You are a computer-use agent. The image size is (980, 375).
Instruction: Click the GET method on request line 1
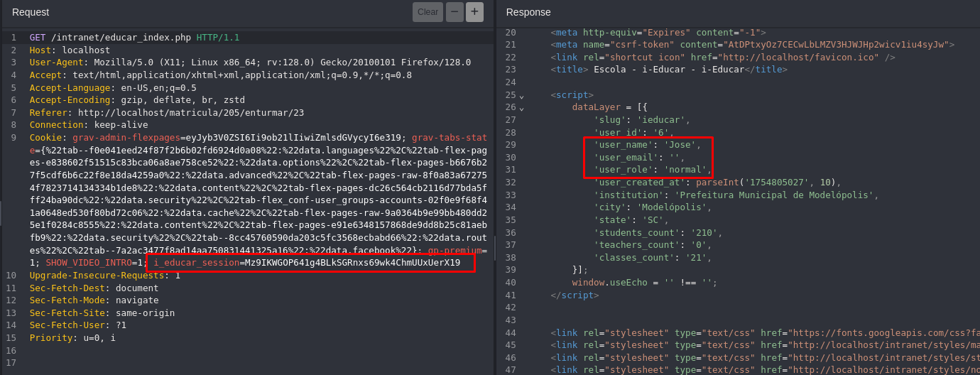pyautogui.click(x=37, y=38)
